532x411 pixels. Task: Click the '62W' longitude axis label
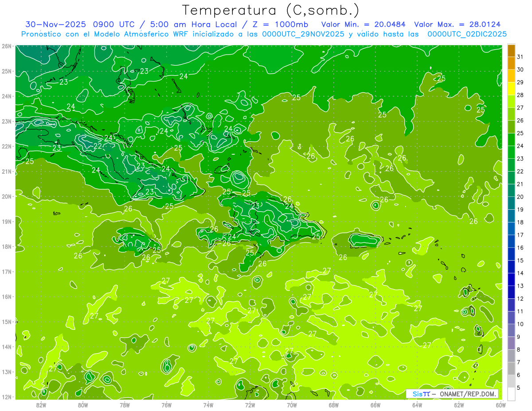point(459,405)
